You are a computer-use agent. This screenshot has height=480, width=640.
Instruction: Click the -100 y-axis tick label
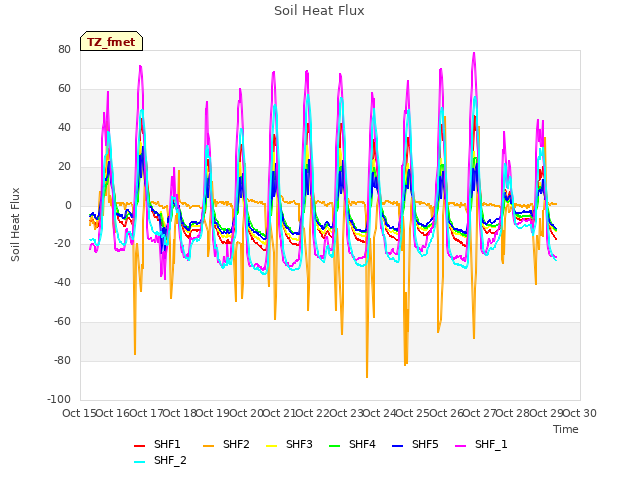point(59,399)
